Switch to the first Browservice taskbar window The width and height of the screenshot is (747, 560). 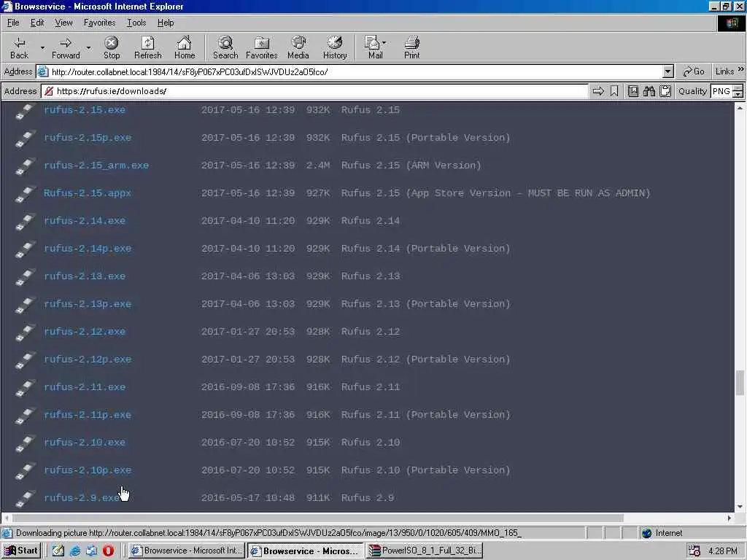(187, 551)
